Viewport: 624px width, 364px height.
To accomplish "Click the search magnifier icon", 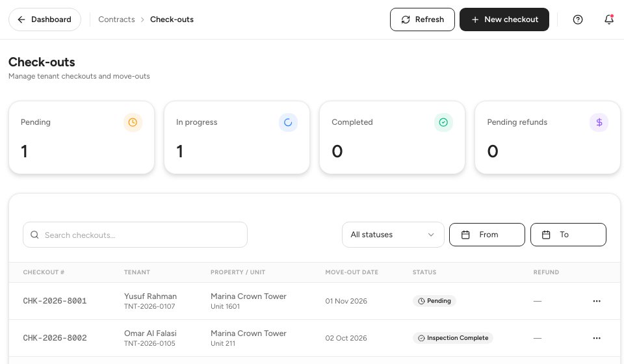I will [34, 235].
